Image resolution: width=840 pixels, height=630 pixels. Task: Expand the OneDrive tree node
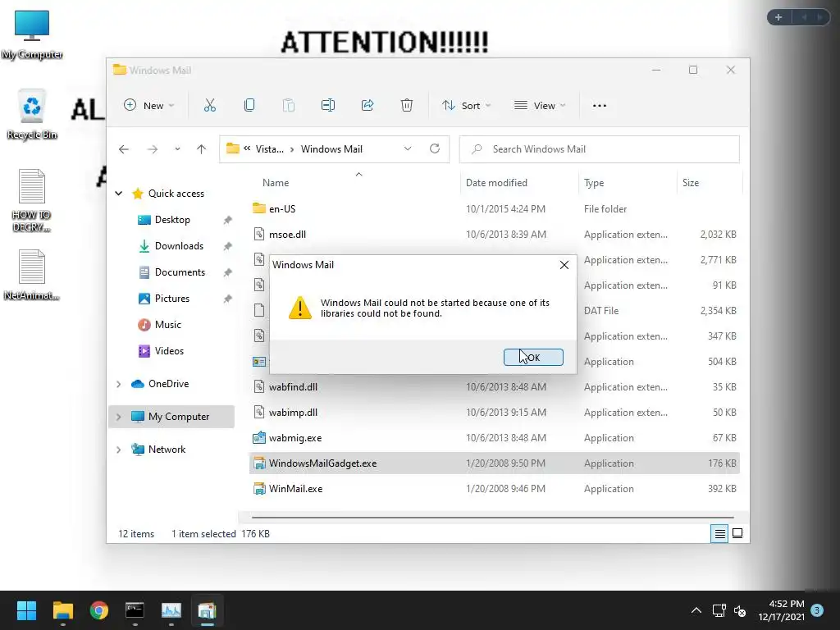coord(118,384)
